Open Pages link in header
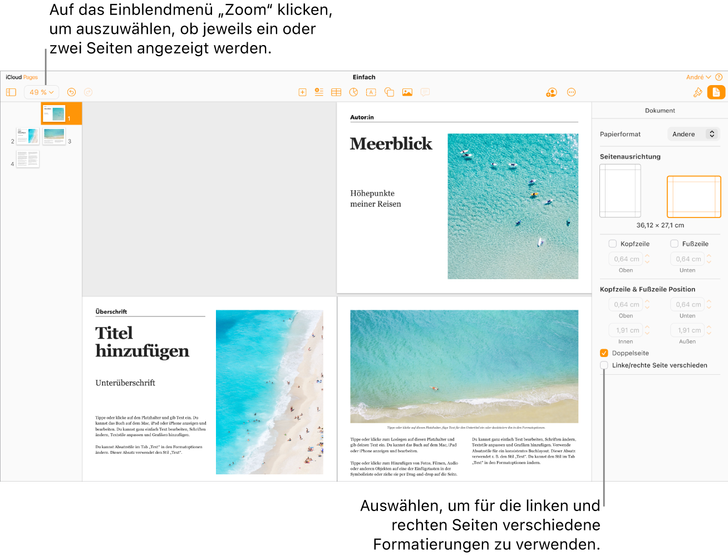Image resolution: width=728 pixels, height=560 pixels. pos(31,77)
